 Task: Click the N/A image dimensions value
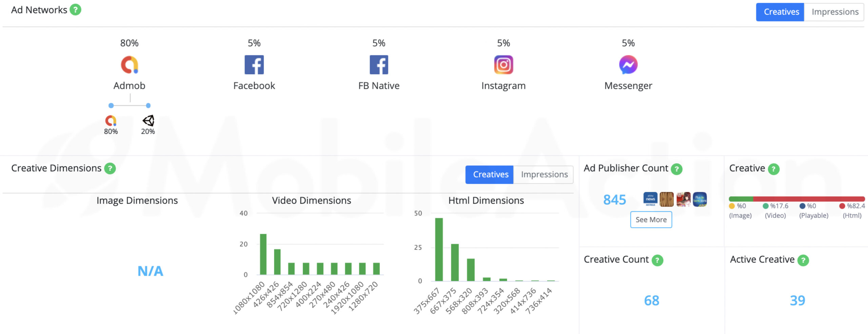(x=150, y=271)
